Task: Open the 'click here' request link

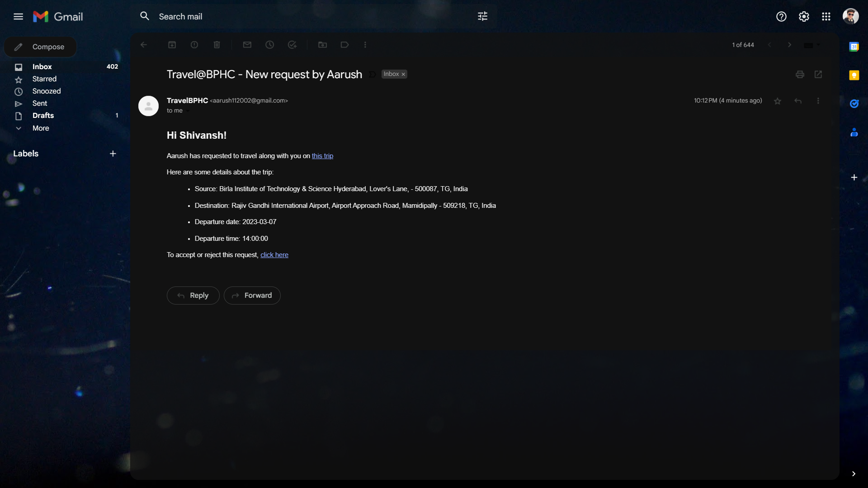Action: [x=274, y=255]
